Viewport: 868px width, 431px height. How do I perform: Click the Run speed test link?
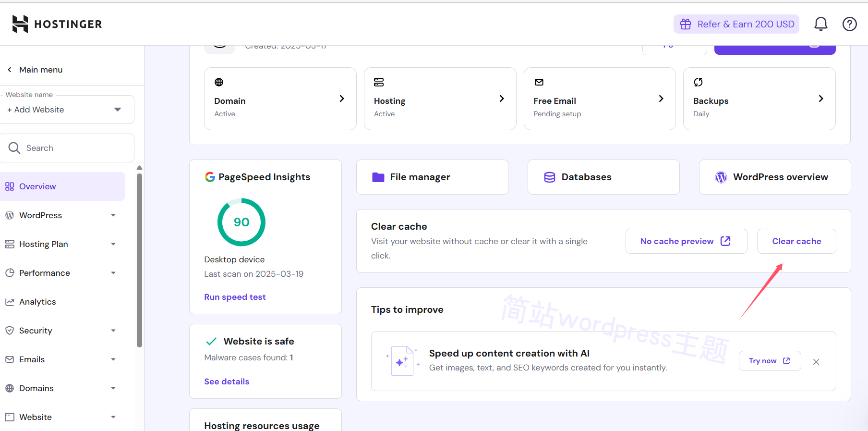[235, 297]
